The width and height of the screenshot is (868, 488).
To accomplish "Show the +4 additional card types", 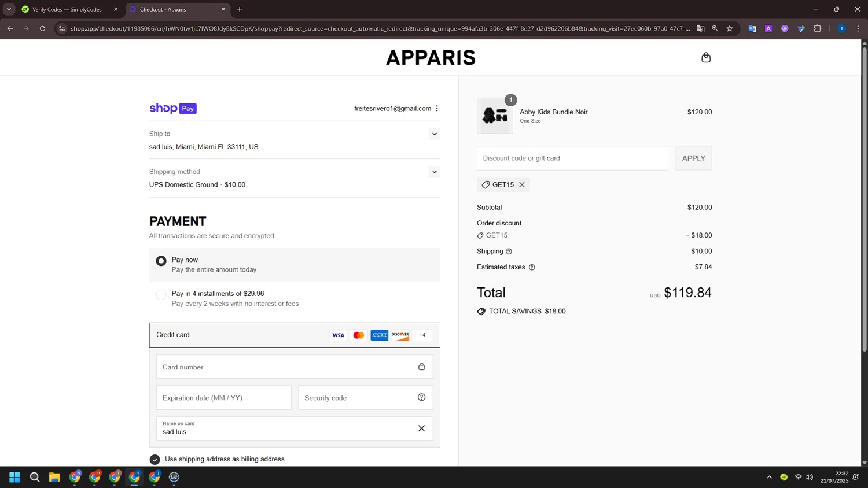I will (422, 335).
